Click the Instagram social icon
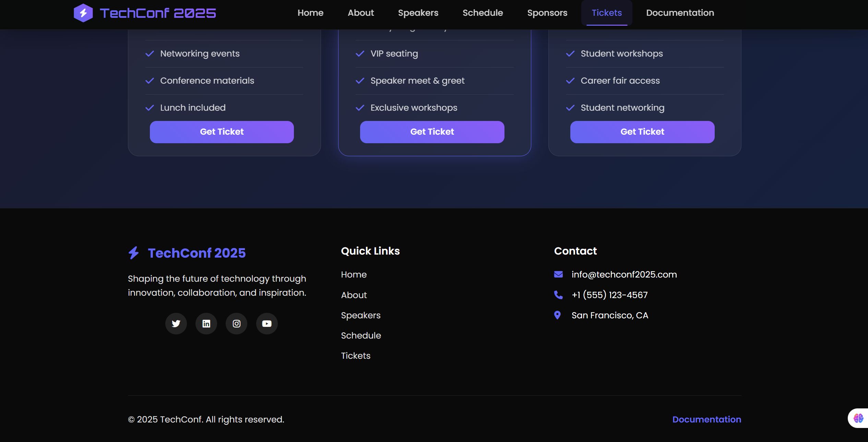The width and height of the screenshot is (868, 442). click(236, 323)
